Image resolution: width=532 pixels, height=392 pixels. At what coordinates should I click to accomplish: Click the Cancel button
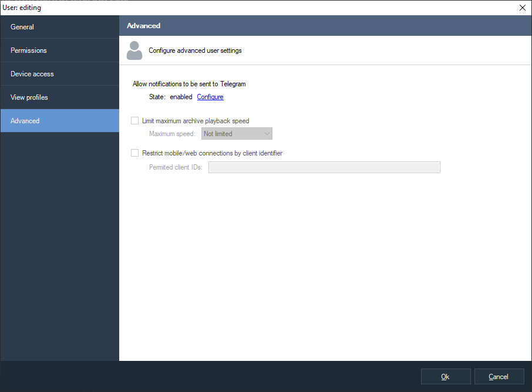coord(499,377)
